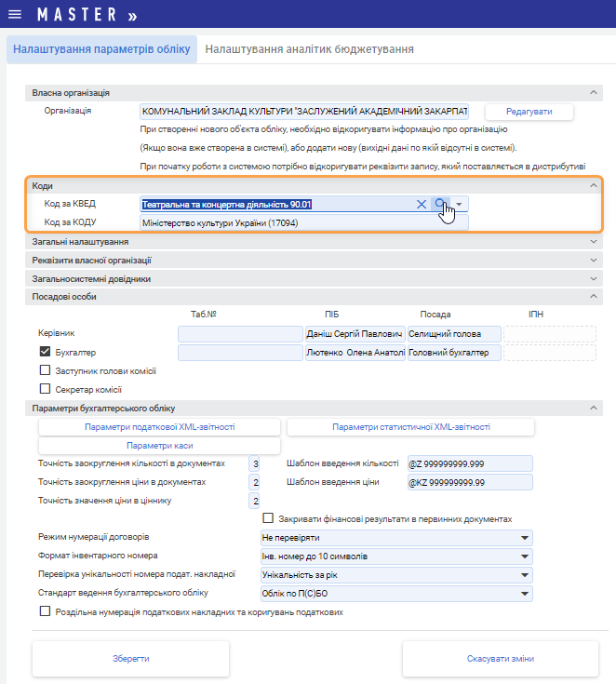Check the Секретар комісії checkbox

(45, 390)
